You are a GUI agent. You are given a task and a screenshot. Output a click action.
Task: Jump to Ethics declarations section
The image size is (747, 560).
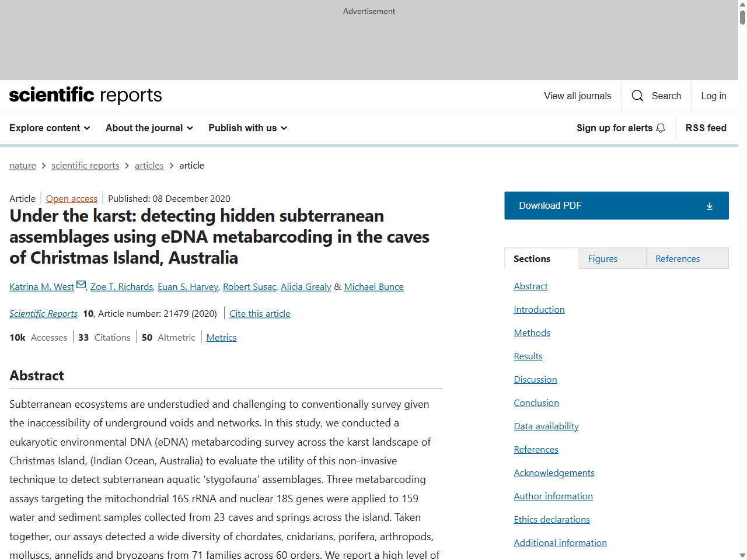tap(551, 520)
